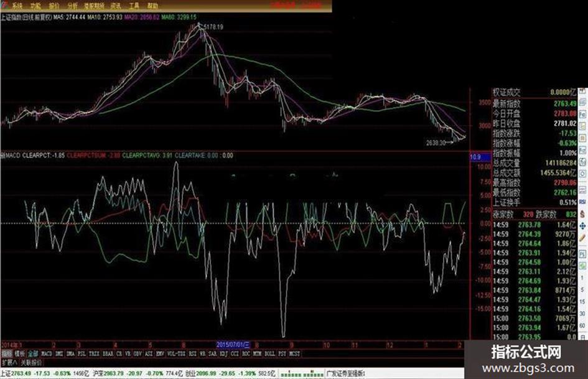Viewport: 588px width, 379px height.
Task: Open the 系统 menu
Action: click(x=17, y=6)
